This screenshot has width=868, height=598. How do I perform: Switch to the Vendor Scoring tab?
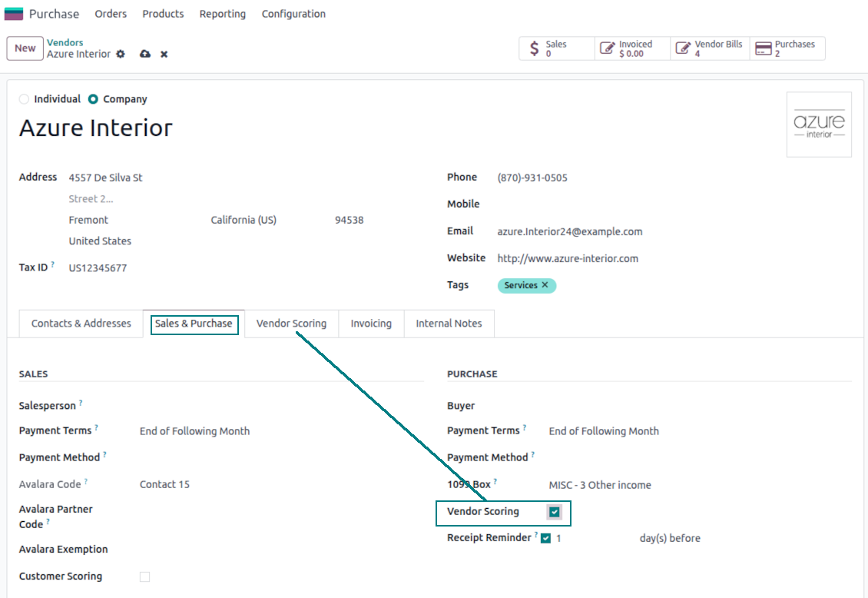click(x=291, y=324)
